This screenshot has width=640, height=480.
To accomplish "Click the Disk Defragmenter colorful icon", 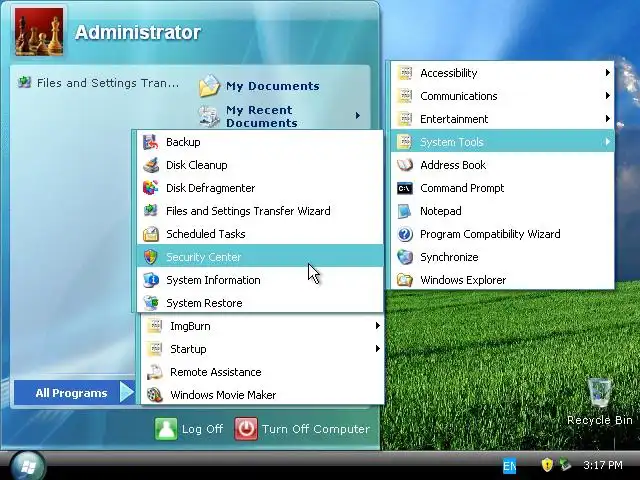I will point(151,188).
